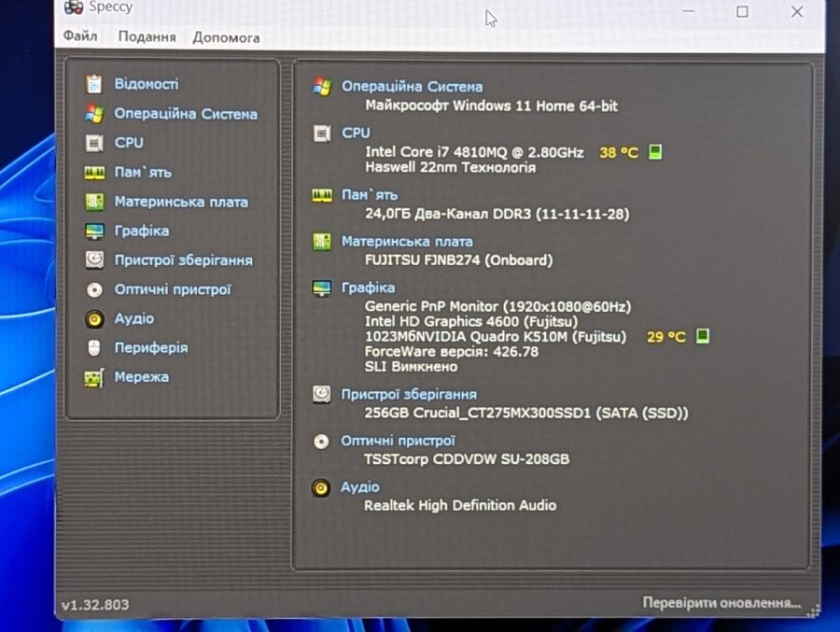Open Периферія section in sidebar
Viewport: 840px width, 632px height.
151,348
